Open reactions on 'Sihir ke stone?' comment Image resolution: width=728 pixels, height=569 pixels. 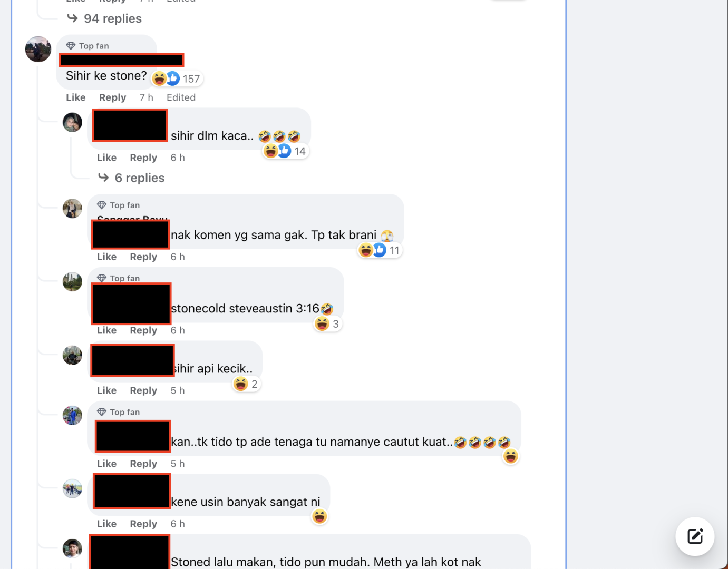(x=177, y=79)
